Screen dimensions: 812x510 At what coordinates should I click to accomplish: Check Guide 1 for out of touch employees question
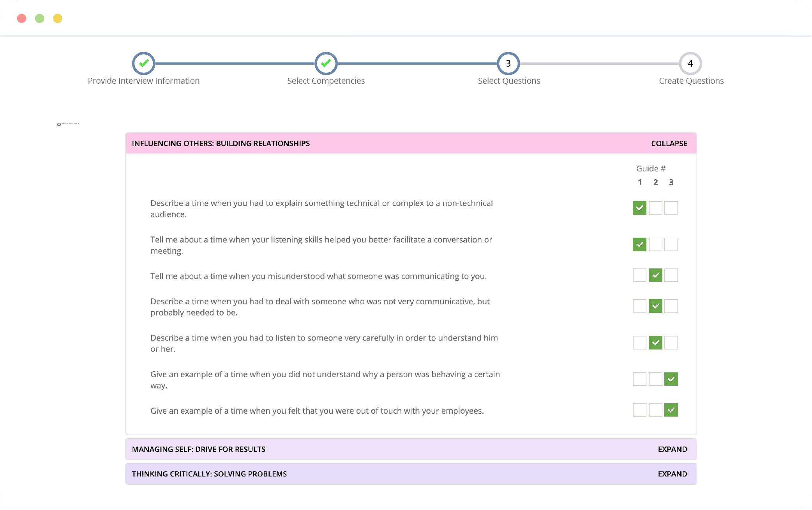tap(639, 410)
